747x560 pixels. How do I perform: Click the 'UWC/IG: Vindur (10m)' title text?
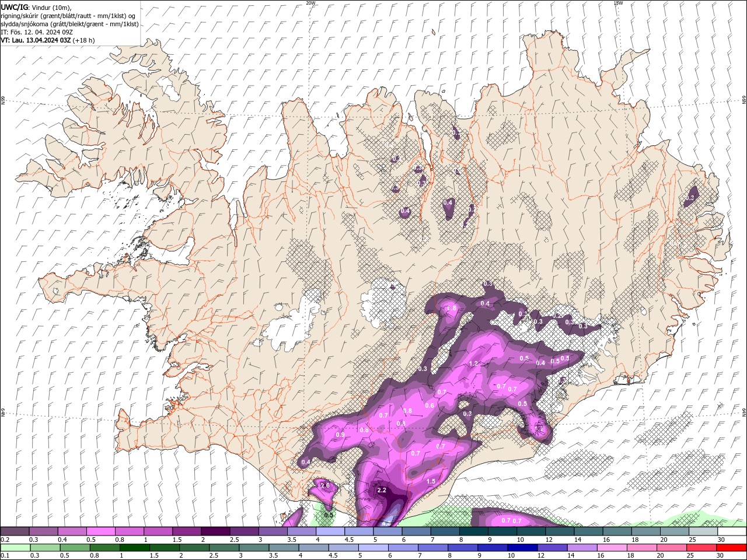pos(36,7)
